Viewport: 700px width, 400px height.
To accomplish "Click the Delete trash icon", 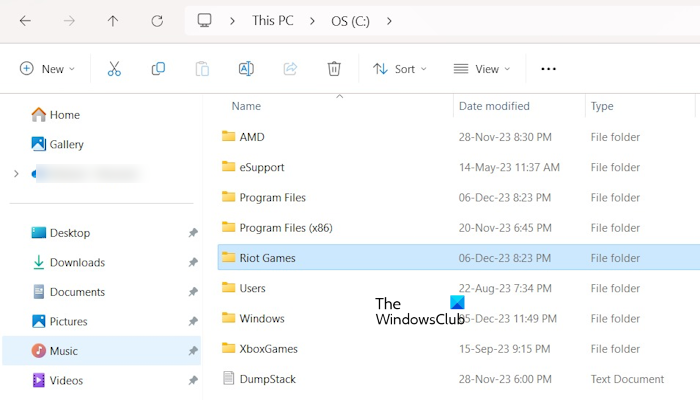I will coord(334,69).
